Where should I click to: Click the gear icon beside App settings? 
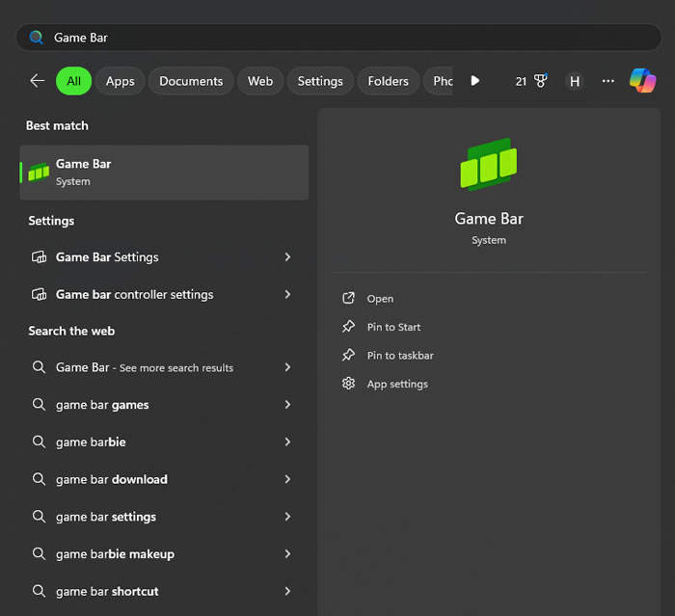click(348, 384)
